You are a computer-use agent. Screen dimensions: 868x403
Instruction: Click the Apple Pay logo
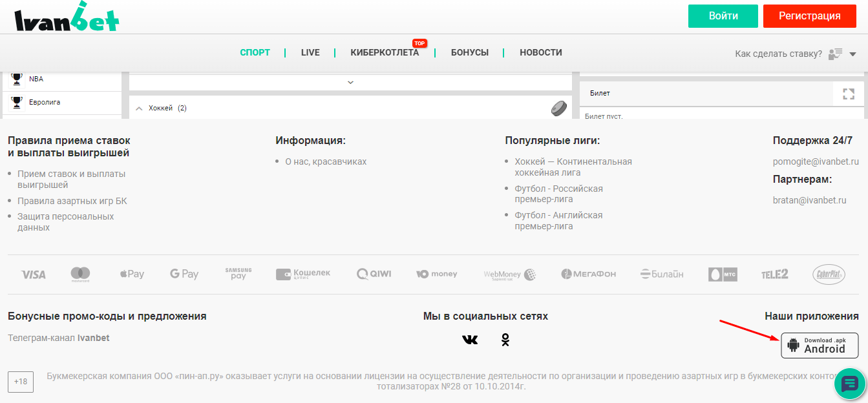(x=132, y=274)
